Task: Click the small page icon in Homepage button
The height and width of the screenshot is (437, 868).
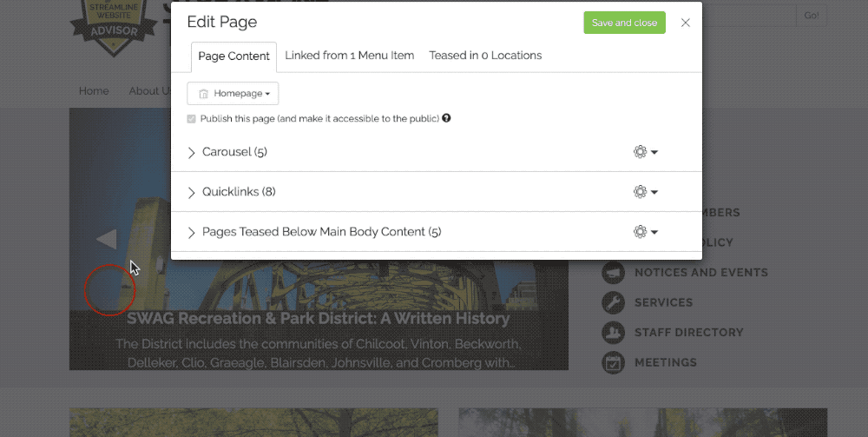Action: coord(204,94)
